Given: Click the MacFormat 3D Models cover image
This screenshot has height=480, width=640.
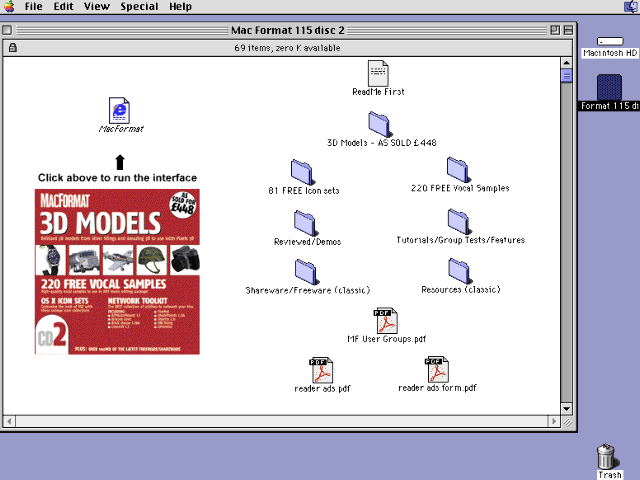Looking at the screenshot, I should click(x=117, y=271).
